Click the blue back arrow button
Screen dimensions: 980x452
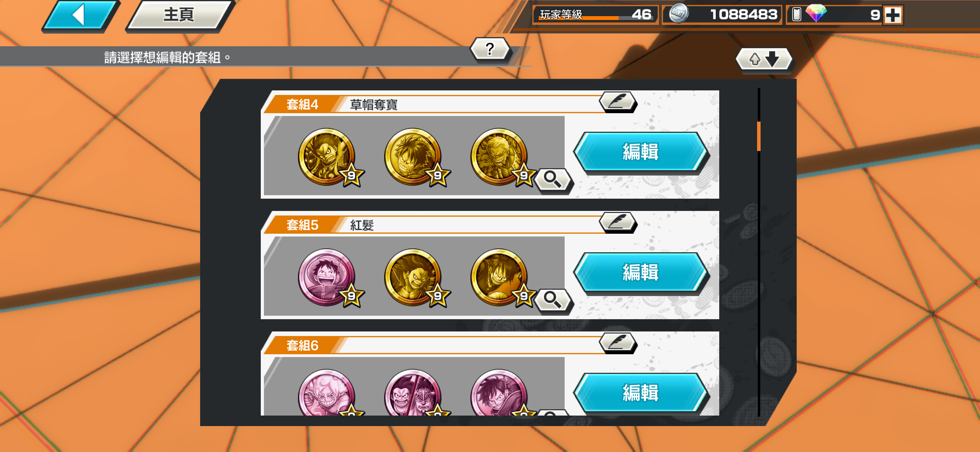click(x=80, y=16)
